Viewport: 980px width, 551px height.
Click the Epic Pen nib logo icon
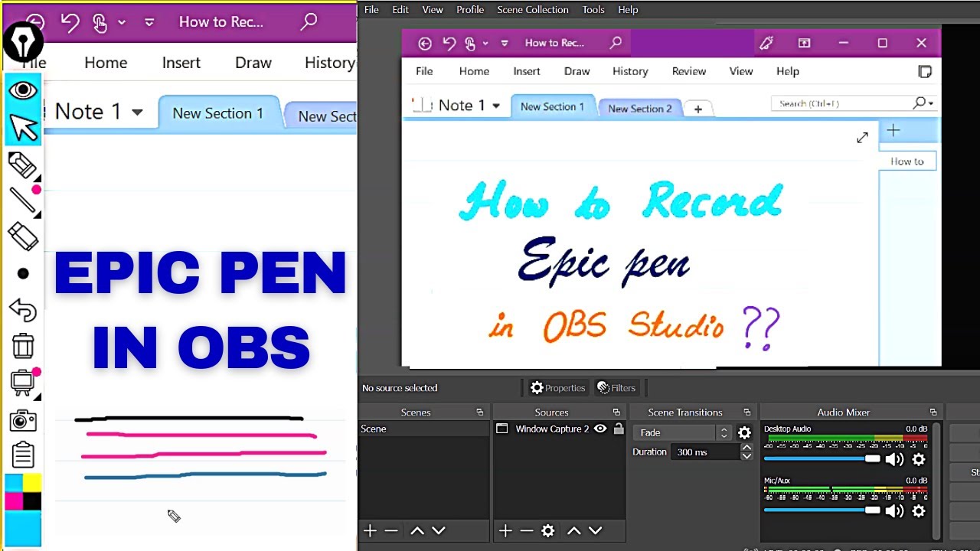pyautogui.click(x=23, y=42)
